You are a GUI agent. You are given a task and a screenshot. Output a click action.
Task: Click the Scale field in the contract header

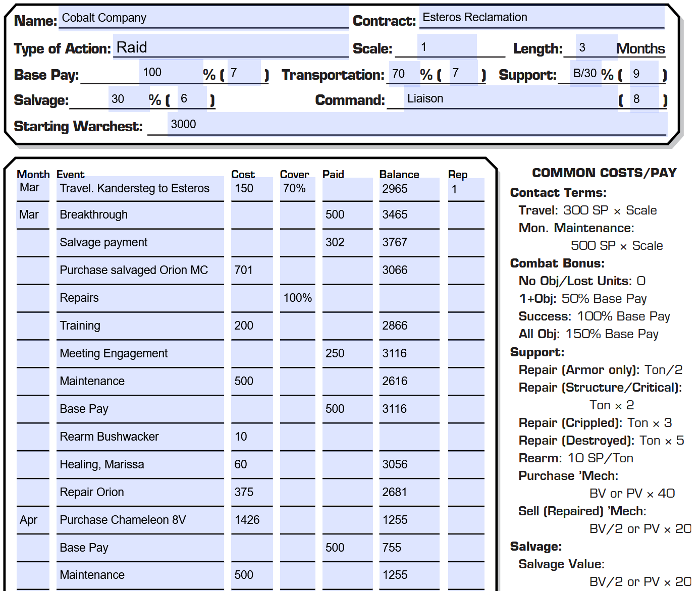pos(447,46)
